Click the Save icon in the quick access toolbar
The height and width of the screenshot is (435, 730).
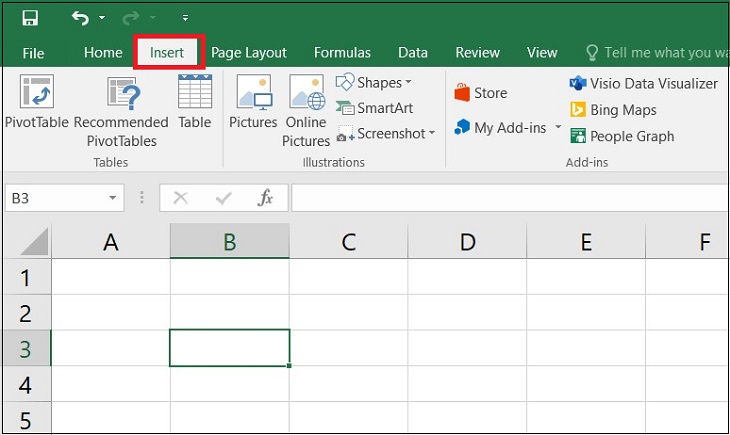(30, 18)
